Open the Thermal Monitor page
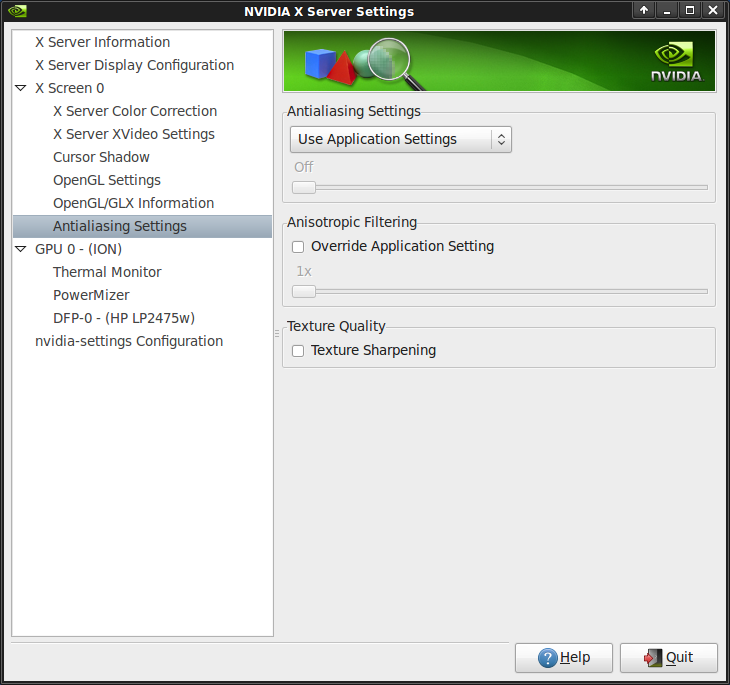This screenshot has height=685, width=730. pyautogui.click(x=107, y=272)
